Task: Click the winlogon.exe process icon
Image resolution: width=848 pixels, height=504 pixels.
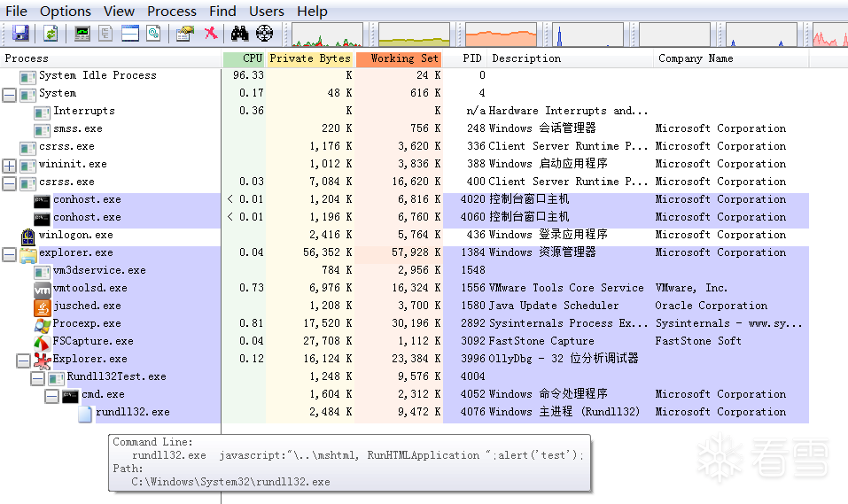Action: click(x=27, y=236)
